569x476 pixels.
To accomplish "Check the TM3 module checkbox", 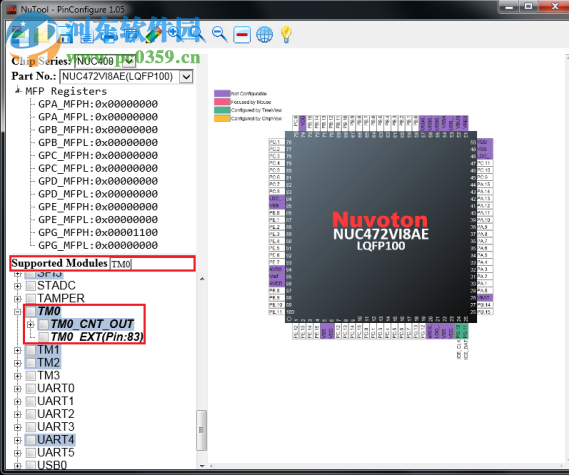I will 31,376.
